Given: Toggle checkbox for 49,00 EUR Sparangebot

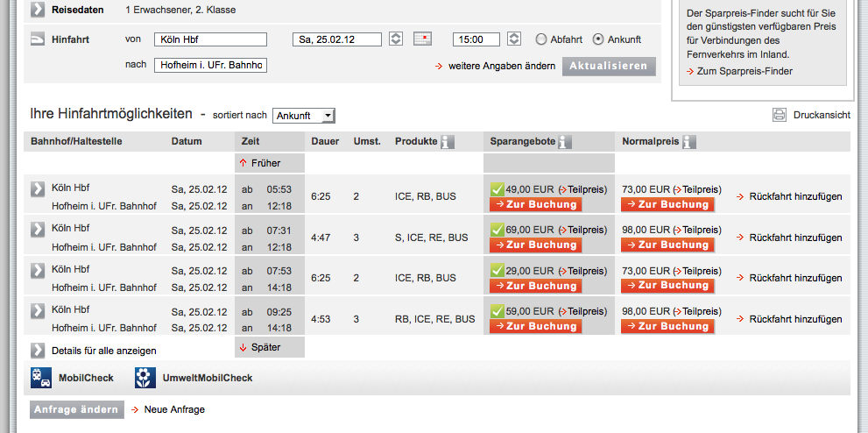Looking at the screenshot, I should point(497,188).
